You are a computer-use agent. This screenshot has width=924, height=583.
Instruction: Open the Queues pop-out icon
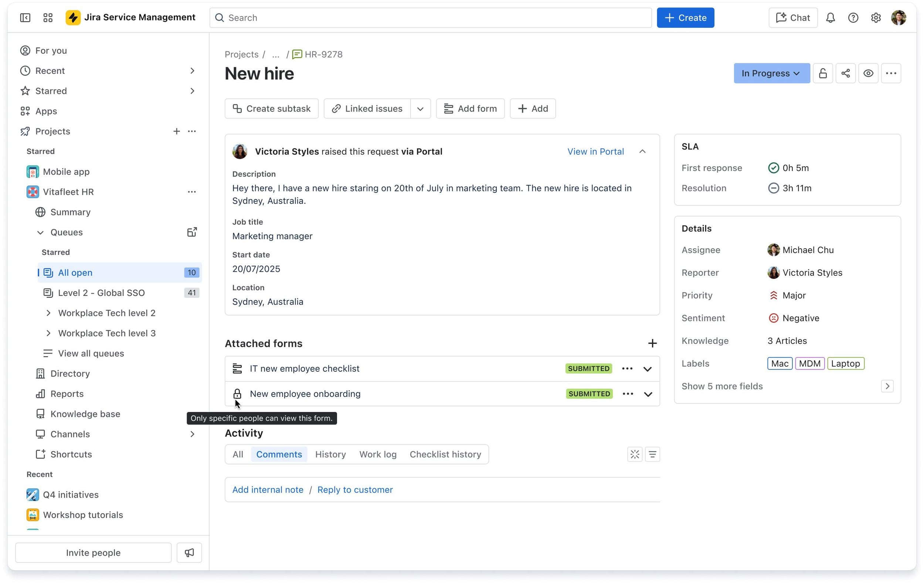pyautogui.click(x=192, y=232)
